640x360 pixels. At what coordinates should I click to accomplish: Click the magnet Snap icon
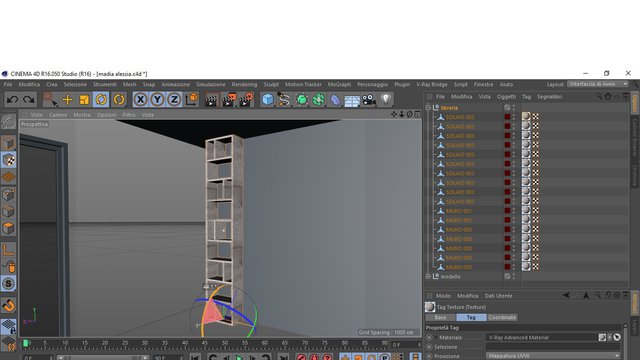point(9,305)
